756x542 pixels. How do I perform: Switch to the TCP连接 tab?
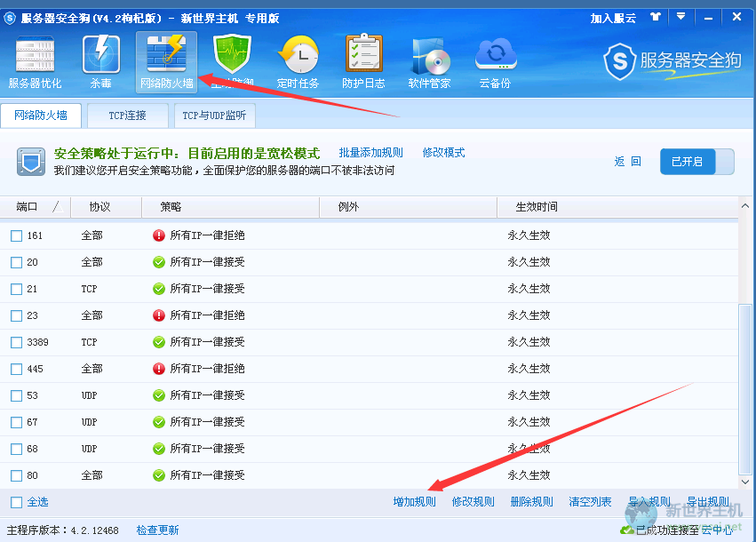click(127, 116)
